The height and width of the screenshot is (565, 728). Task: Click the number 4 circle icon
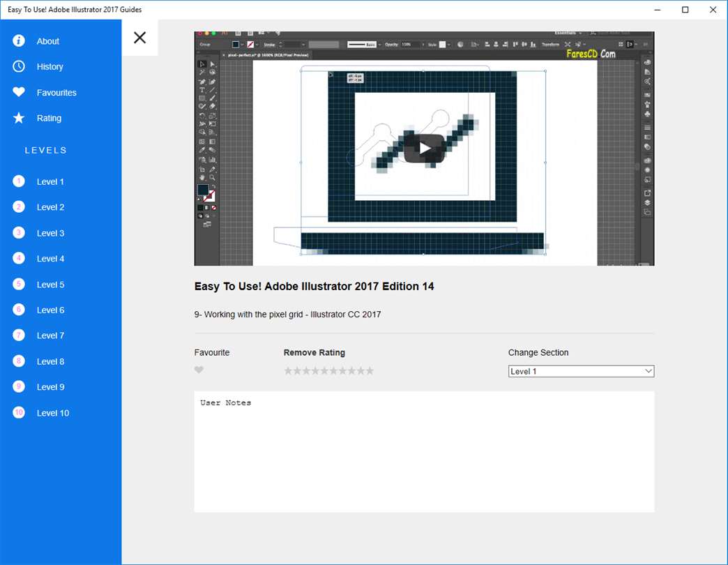pyautogui.click(x=19, y=258)
